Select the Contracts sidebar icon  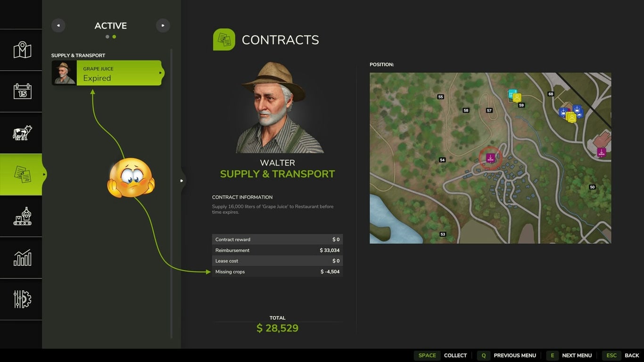[22, 174]
